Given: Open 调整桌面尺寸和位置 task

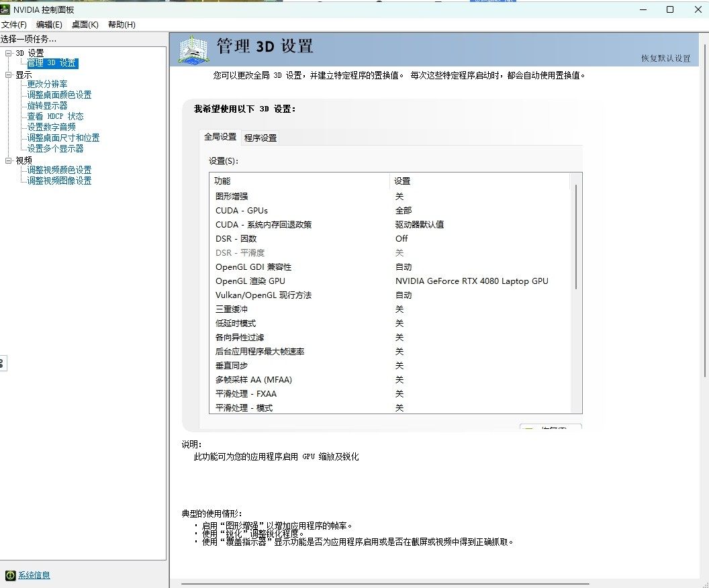Looking at the screenshot, I should point(63,138).
